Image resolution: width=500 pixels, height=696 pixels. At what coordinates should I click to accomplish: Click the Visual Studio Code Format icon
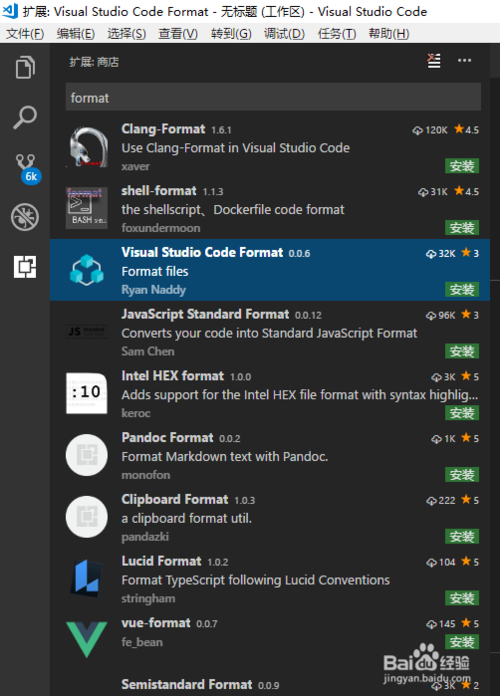(x=87, y=270)
